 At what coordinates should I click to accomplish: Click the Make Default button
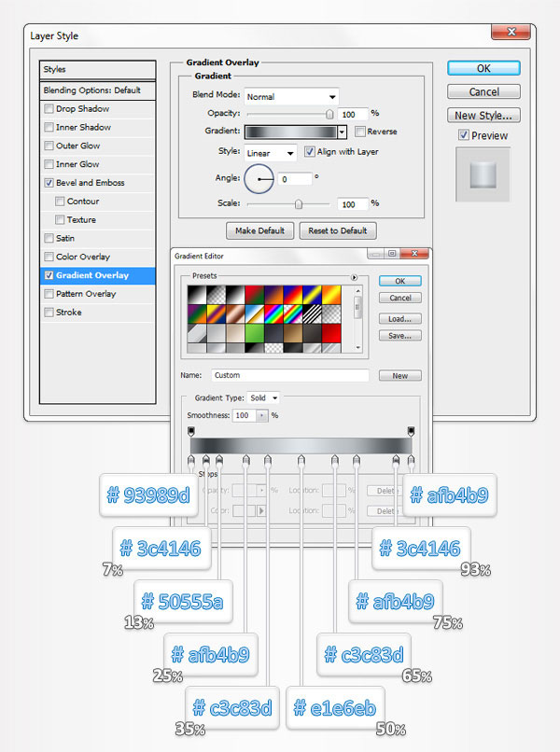tap(259, 230)
